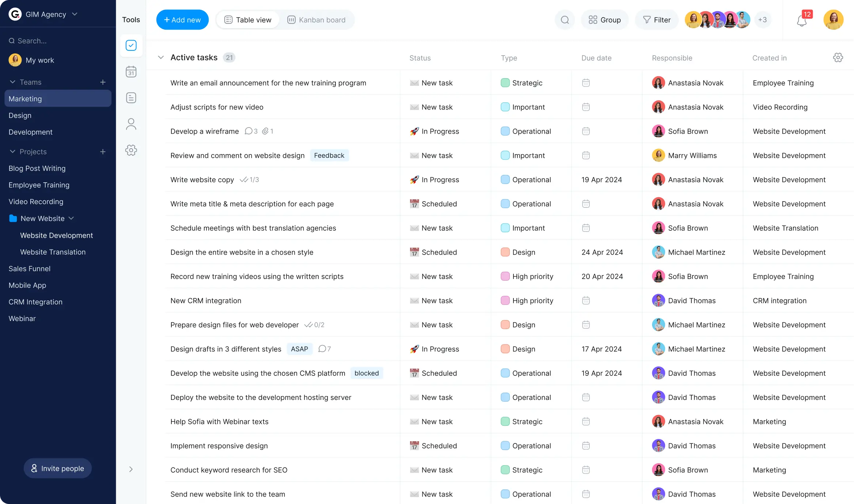This screenshot has width=854, height=504.
Task: Open Website Translation project
Action: (53, 252)
